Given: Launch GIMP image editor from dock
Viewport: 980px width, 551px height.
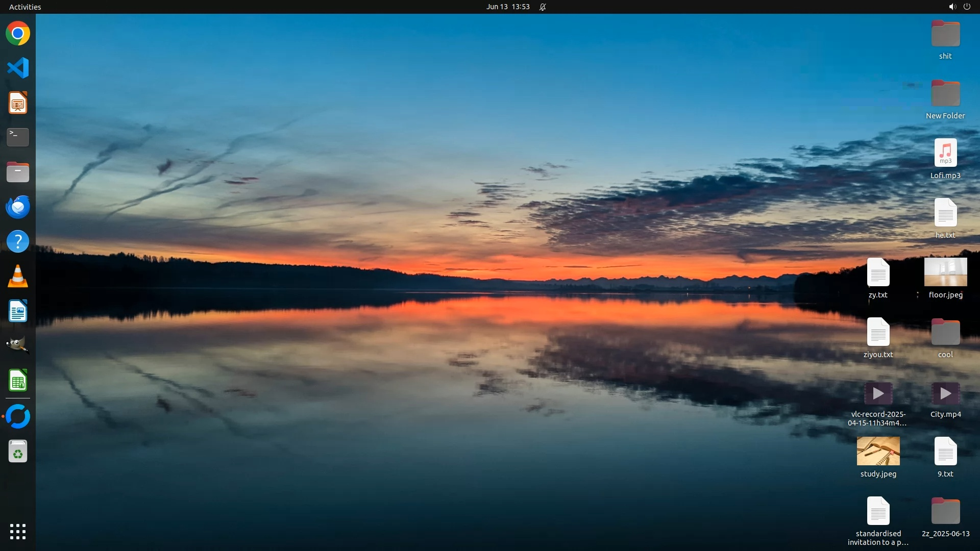Looking at the screenshot, I should pos(18,345).
